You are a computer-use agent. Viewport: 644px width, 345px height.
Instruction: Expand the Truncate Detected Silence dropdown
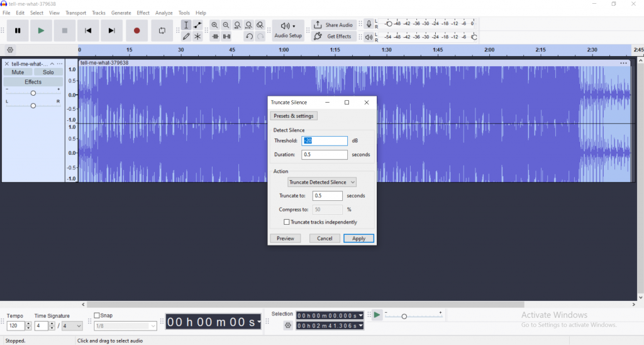[322, 182]
